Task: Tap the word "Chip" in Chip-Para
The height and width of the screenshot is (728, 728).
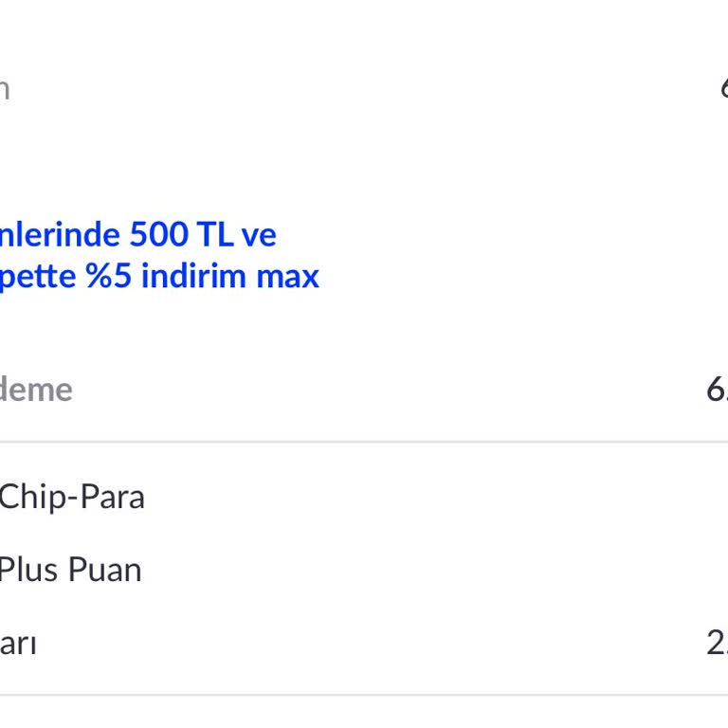Action: click(x=29, y=497)
